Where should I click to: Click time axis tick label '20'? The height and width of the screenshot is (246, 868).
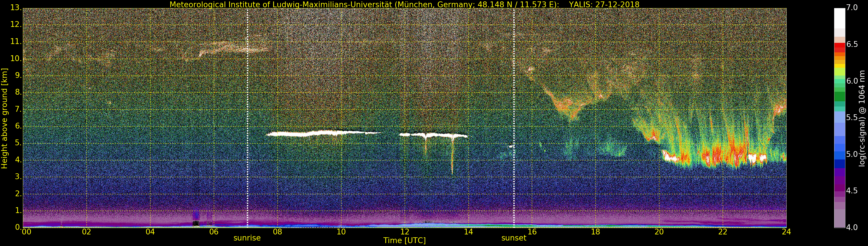[x=659, y=232]
